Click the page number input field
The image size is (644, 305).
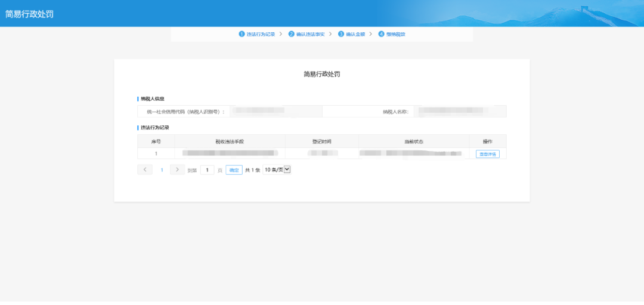[207, 170]
